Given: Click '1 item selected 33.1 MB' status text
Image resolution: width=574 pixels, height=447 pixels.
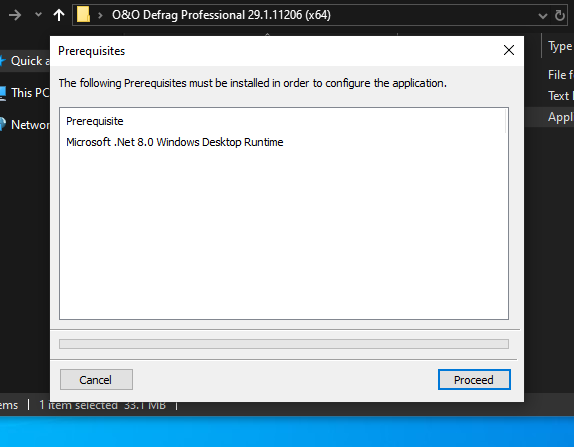Looking at the screenshot, I should [x=102, y=405].
